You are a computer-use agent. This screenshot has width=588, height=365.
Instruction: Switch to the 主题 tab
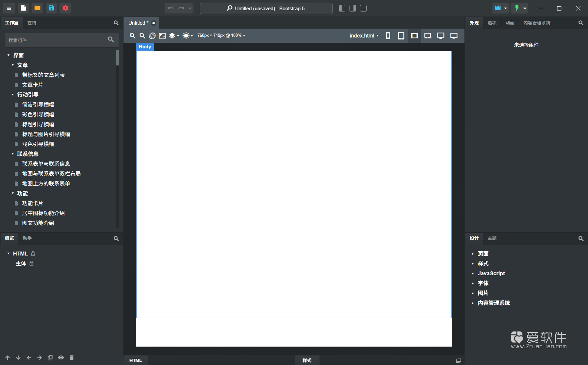[492, 238]
